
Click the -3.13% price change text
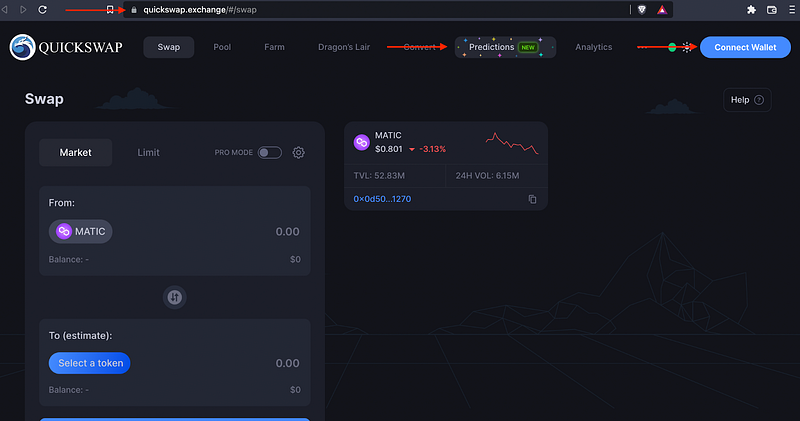click(432, 149)
